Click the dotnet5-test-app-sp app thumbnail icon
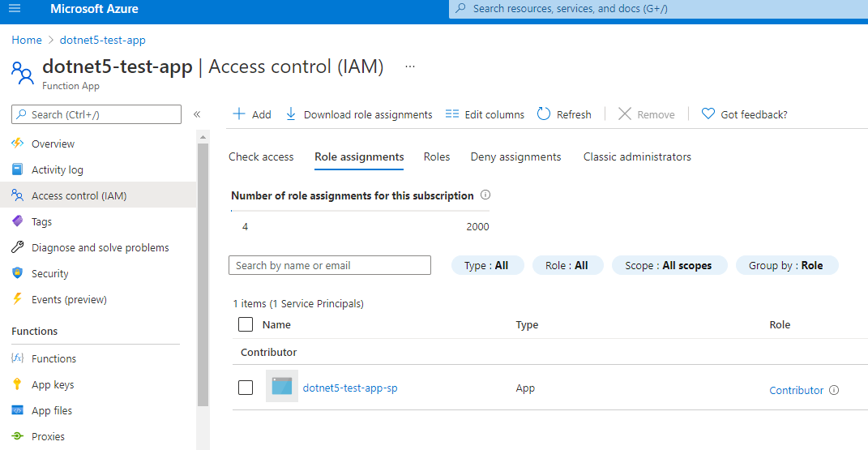868x450 pixels. [x=282, y=386]
